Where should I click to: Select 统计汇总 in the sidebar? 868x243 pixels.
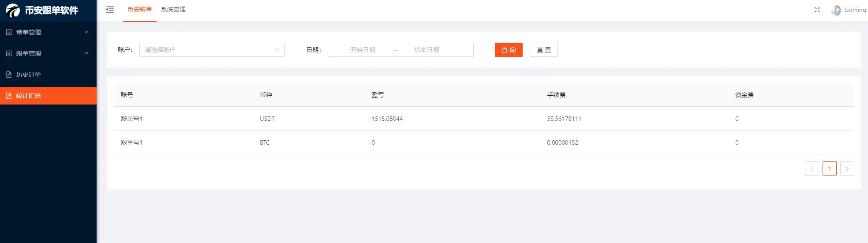click(48, 96)
